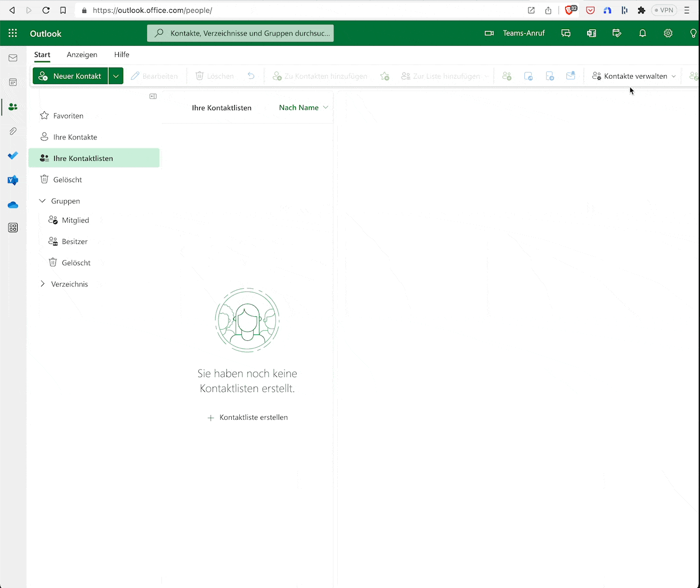Click the Ihre Kontaktlisten list header
This screenshot has height=588, width=700.
coord(222,108)
